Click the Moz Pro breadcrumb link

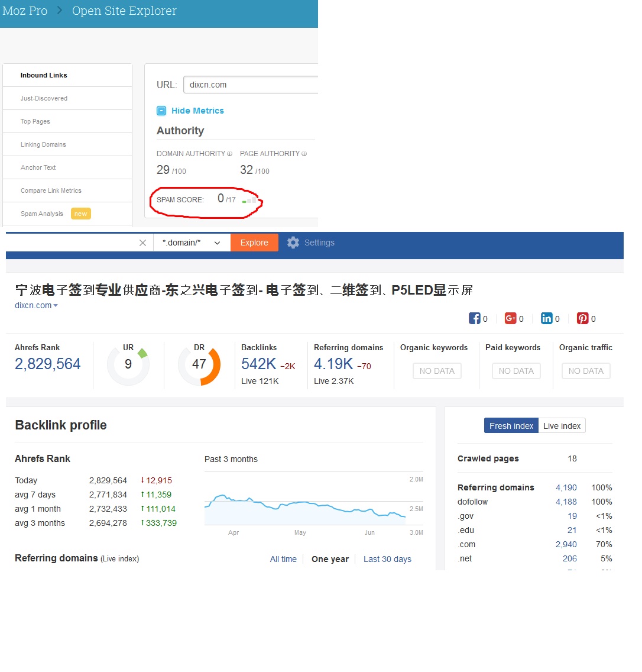pyautogui.click(x=25, y=11)
